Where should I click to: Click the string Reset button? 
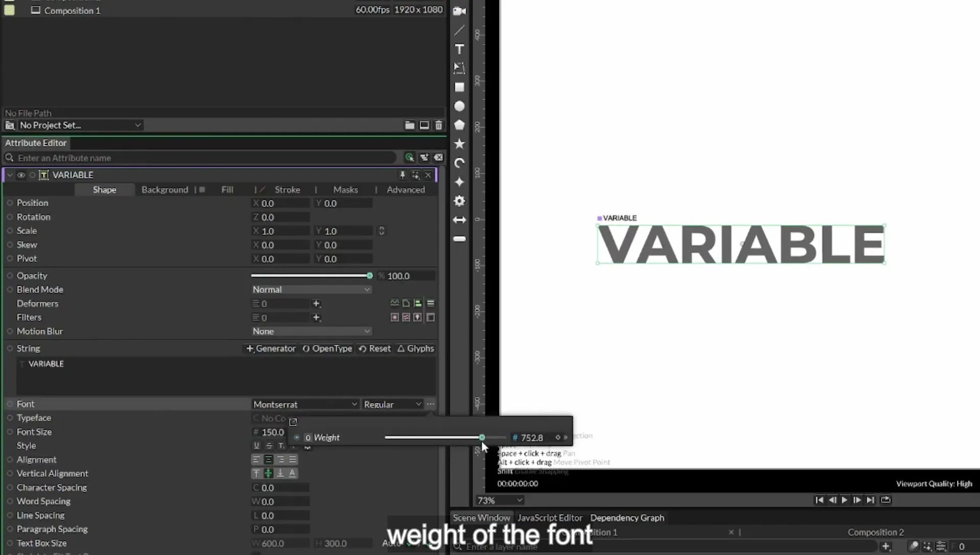(375, 348)
